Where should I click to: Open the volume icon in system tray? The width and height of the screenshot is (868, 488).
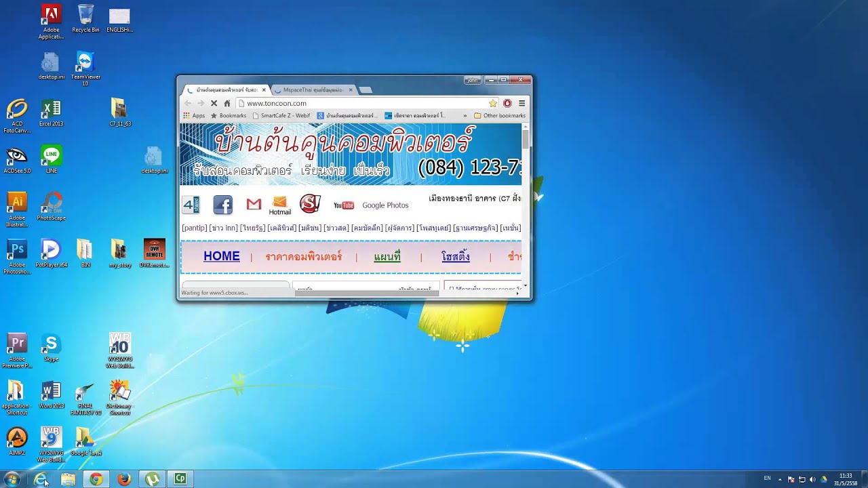(812, 479)
